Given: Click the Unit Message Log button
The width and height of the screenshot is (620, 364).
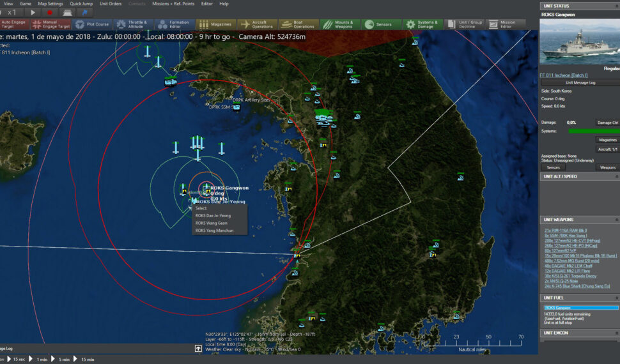Looking at the screenshot, I should click(x=579, y=82).
